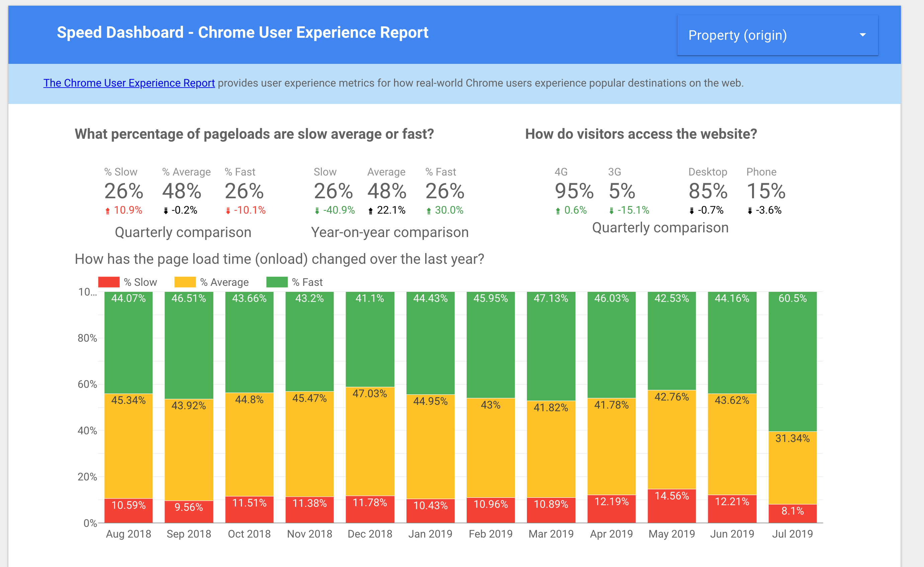Open The Chrome User Experience Report link
This screenshot has width=924, height=567.
click(x=129, y=83)
